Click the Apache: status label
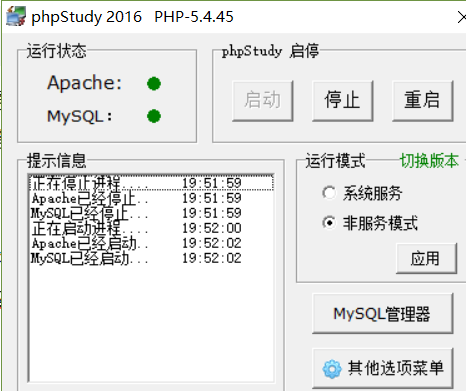The image size is (466, 391). (85, 83)
